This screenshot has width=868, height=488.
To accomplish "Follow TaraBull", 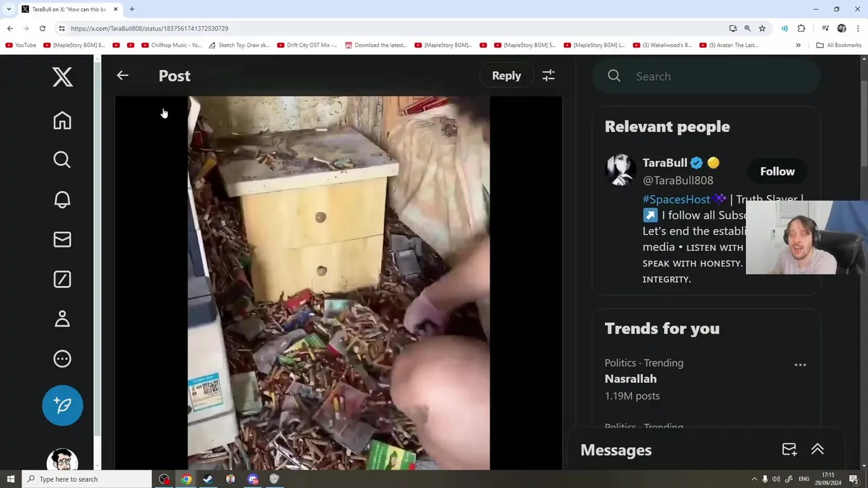I will (x=777, y=171).
